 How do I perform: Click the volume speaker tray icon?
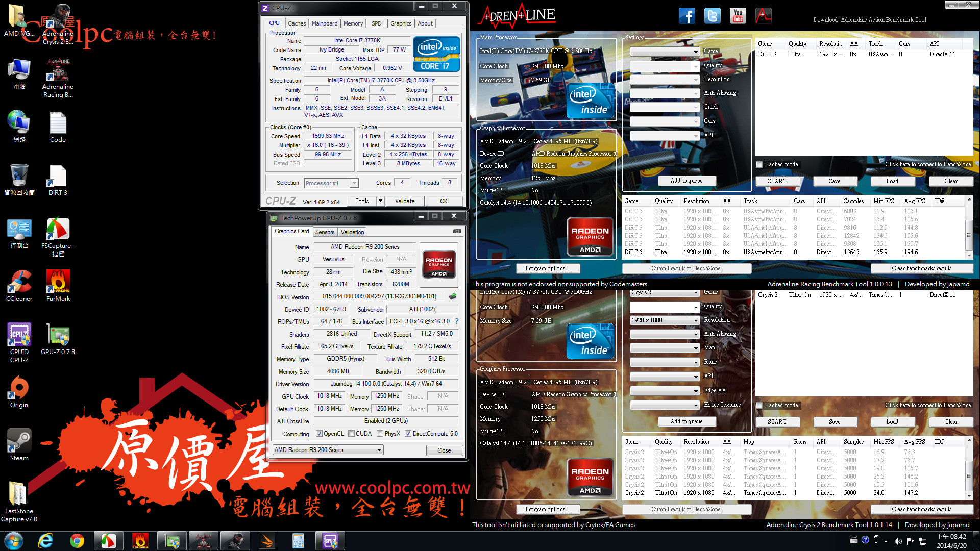click(898, 541)
